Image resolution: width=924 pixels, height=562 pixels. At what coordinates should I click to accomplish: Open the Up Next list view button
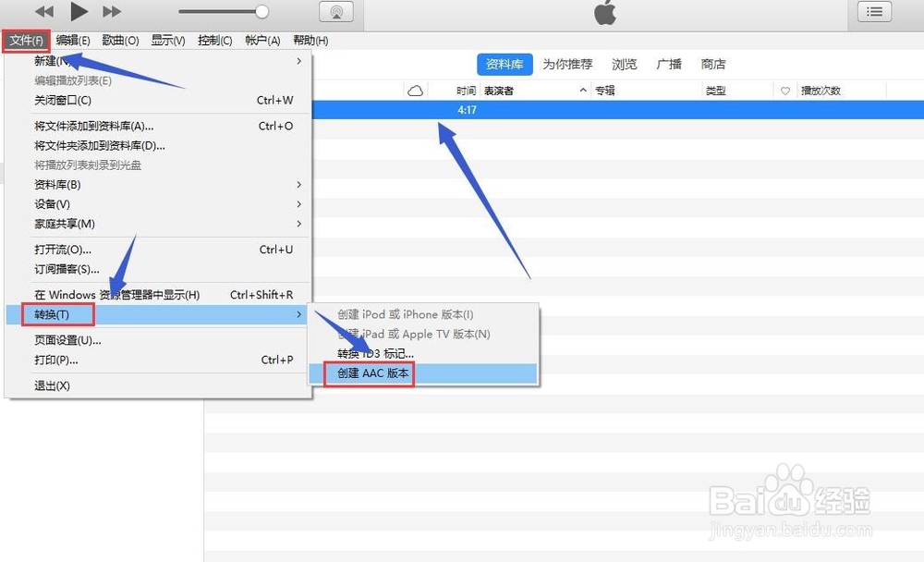[874, 12]
